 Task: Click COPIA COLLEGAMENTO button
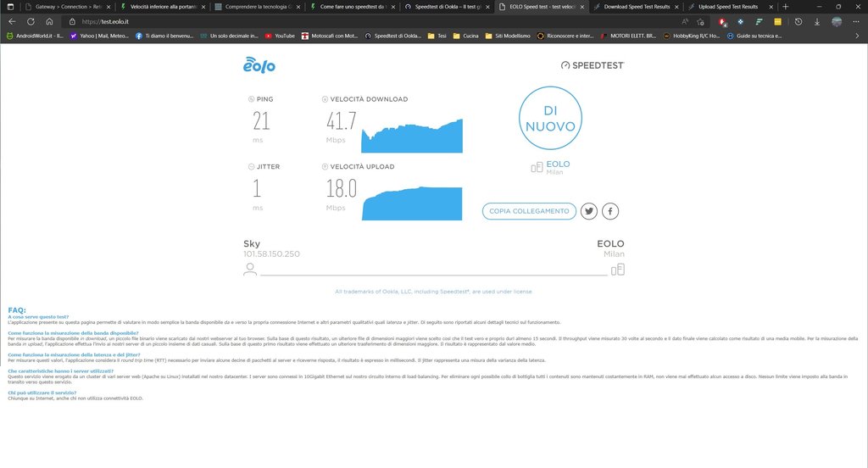(x=529, y=211)
